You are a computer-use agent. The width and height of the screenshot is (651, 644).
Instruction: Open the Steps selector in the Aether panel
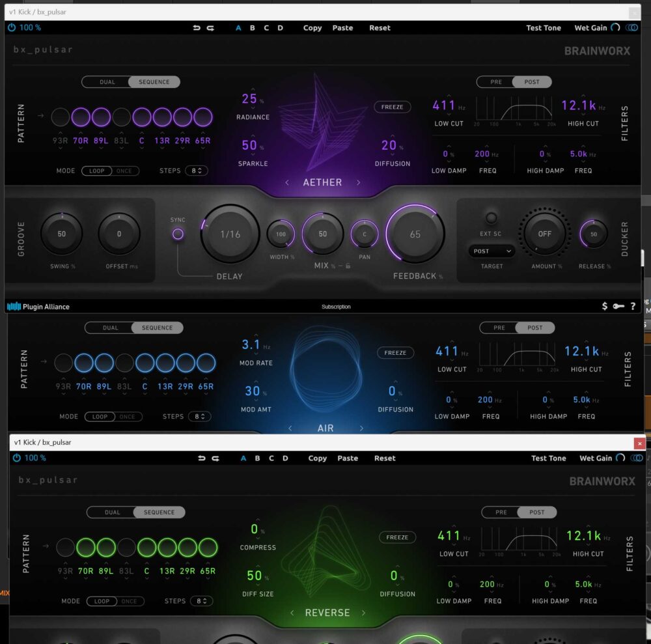(x=197, y=171)
